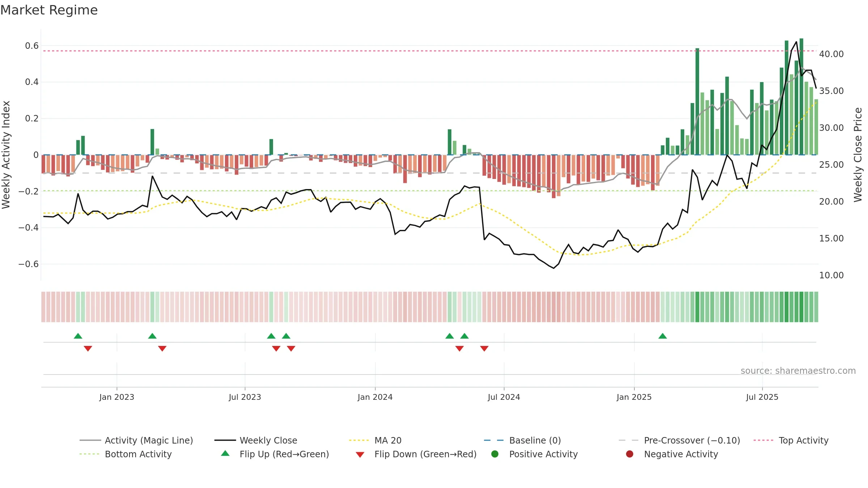Click the Jan 2024 axis label
Screen dimensions: 868x488
tap(375, 397)
